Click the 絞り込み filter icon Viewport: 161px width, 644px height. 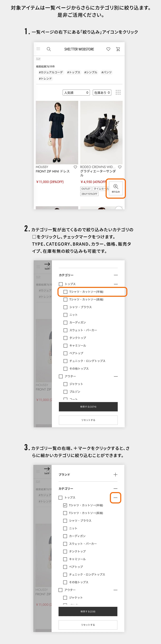pos(116,188)
